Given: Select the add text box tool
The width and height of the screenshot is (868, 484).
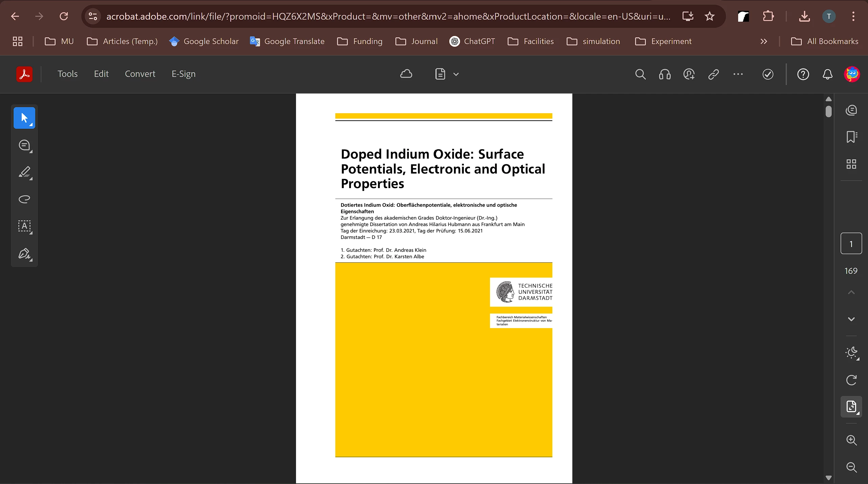Looking at the screenshot, I should 24,226.
